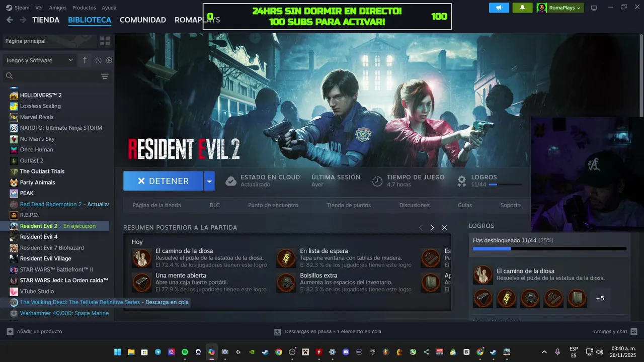
Task: Open El camino de la diosa achievement icon
Action: click(x=141, y=258)
